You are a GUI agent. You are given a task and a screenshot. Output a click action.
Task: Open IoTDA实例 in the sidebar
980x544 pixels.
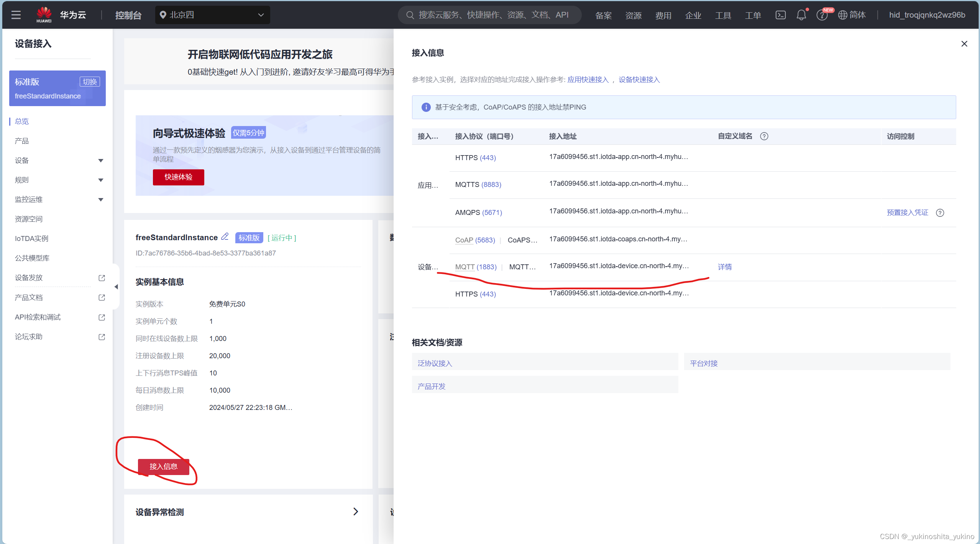pos(31,239)
